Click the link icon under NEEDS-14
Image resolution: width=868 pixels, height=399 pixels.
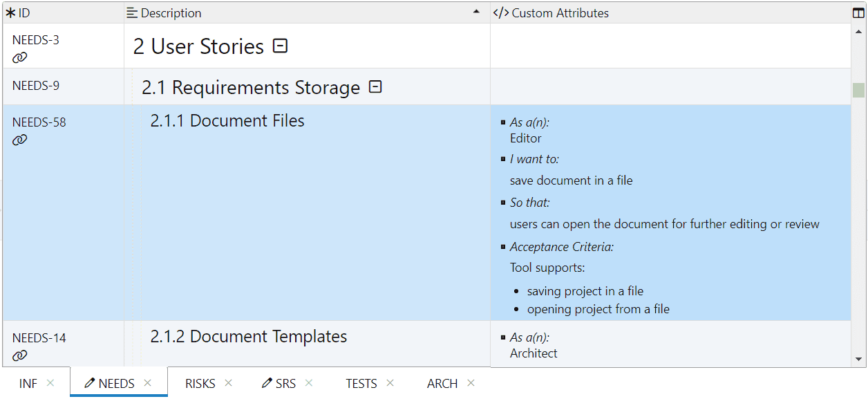click(x=20, y=355)
